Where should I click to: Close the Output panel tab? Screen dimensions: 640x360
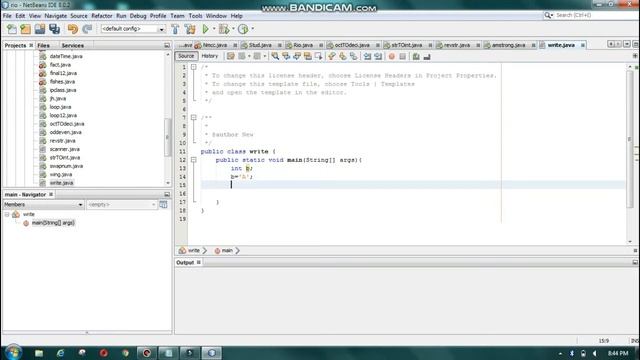pos(199,262)
